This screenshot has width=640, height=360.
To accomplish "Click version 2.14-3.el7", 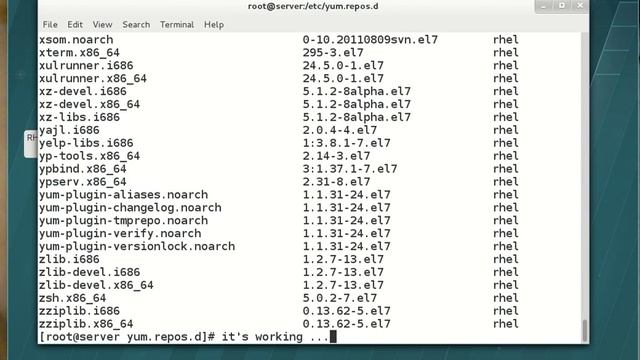I will pyautogui.click(x=336, y=156).
